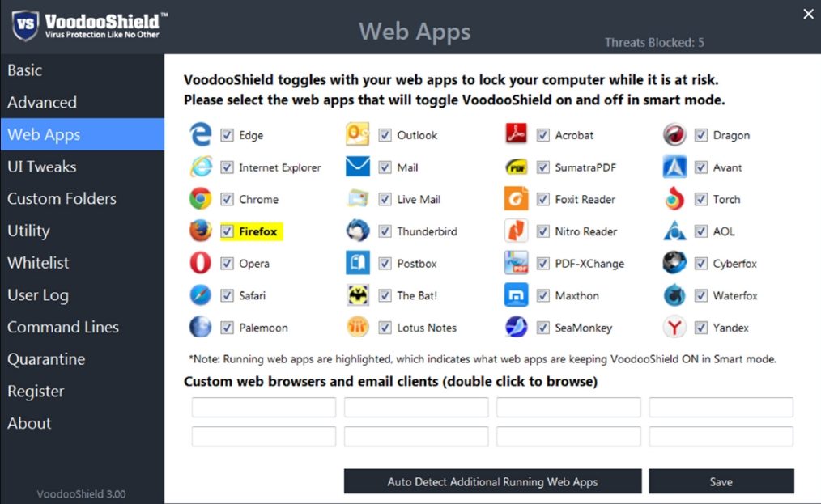This screenshot has height=504, width=821.
Task: View the User Log
Action: 83,294
